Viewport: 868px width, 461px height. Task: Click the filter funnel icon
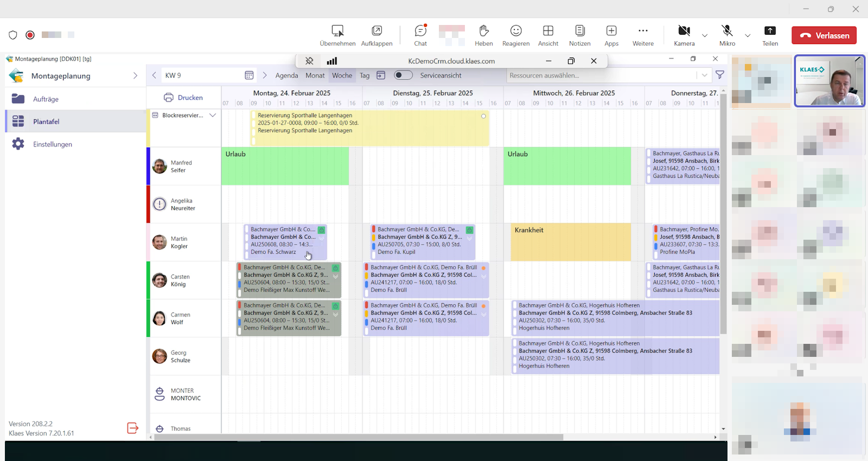[x=720, y=75]
